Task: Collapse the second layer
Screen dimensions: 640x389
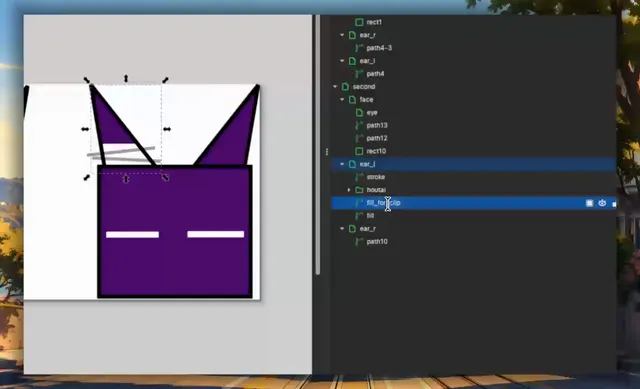Action: (335, 87)
